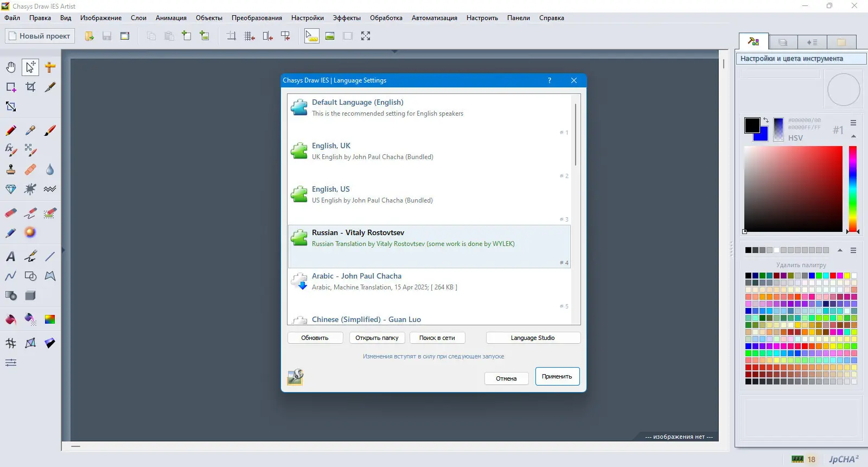Choose the red pencil tool
This screenshot has height=467, width=868.
(11, 131)
